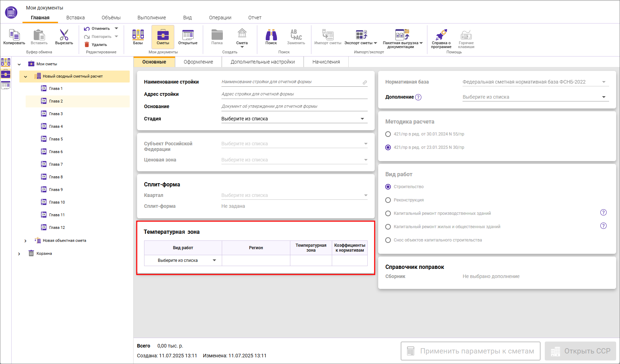This screenshot has width=620, height=364.
Task: Click the Cut (Вырезать) scissors icon
Action: [x=64, y=35]
